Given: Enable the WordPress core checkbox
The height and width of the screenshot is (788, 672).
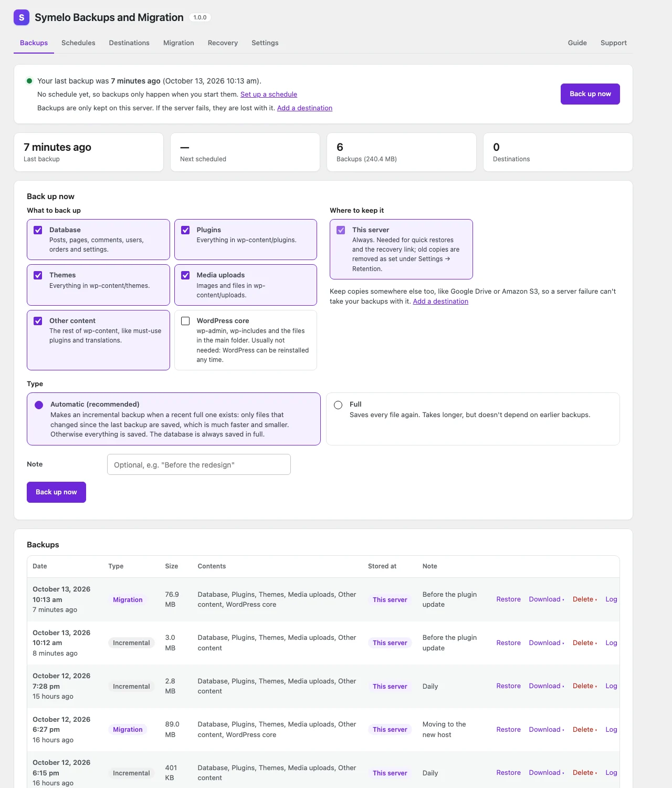Looking at the screenshot, I should (x=185, y=321).
